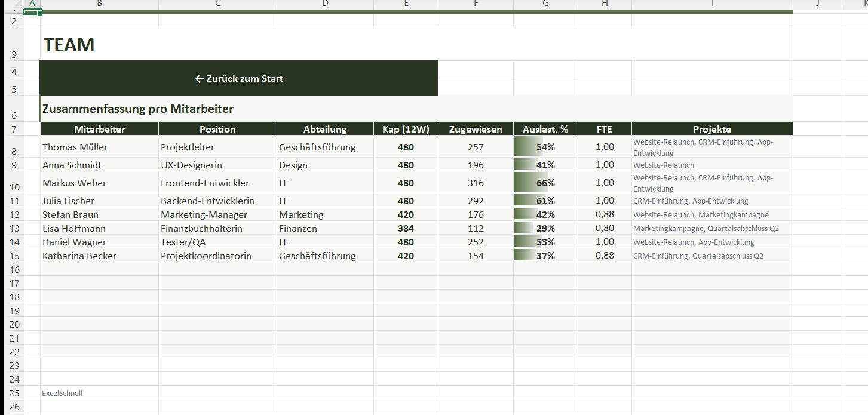Click the Zusammenfassung pro Mitarbeiter heading

138,109
